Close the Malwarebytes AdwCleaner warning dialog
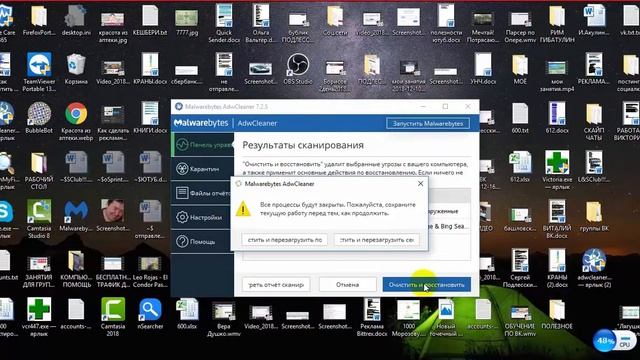 (420, 184)
